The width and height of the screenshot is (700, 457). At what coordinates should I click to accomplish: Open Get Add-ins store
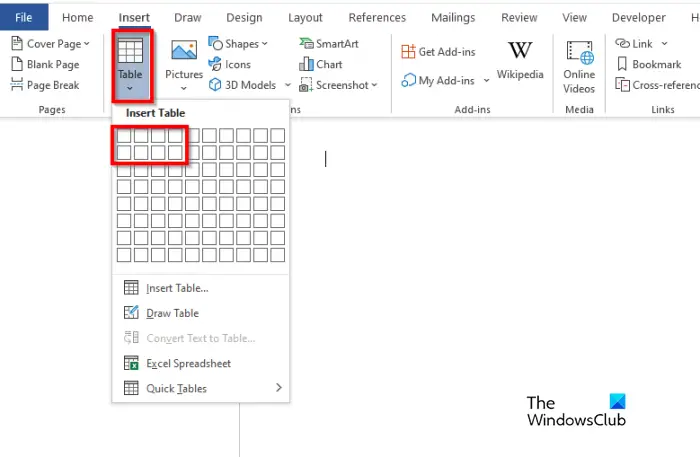(438, 52)
